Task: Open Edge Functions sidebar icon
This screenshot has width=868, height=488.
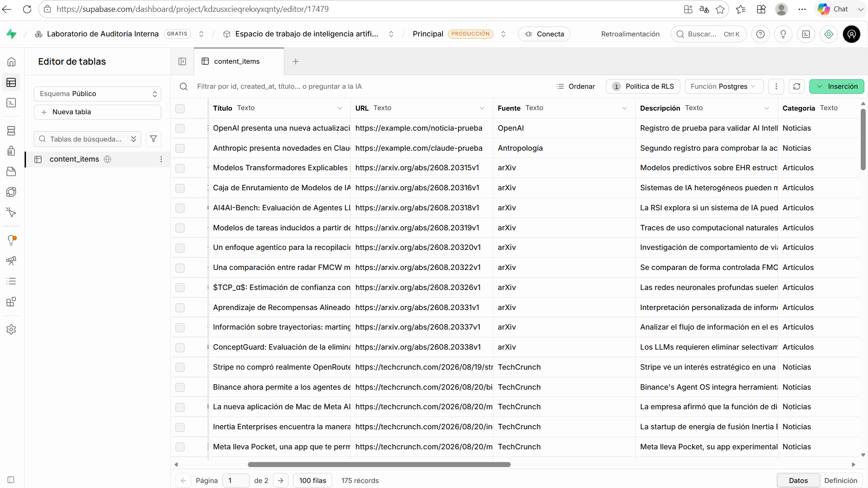Action: coord(11,192)
